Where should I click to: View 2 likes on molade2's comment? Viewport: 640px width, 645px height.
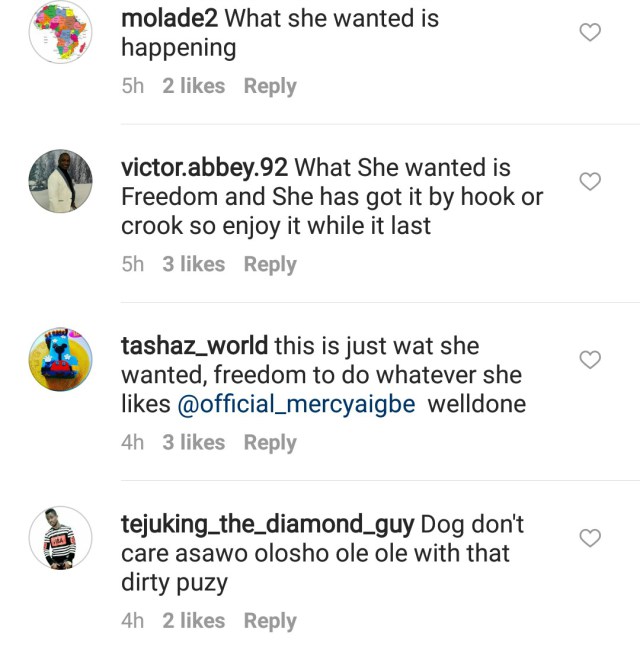(x=194, y=86)
